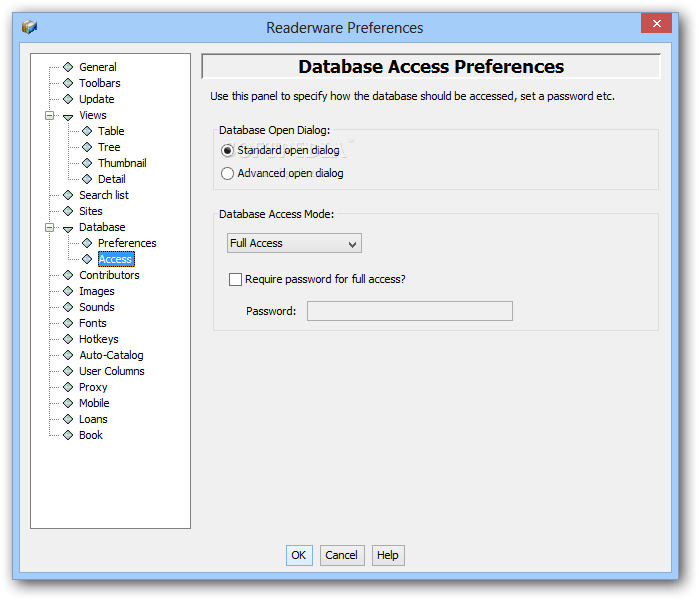Open the Help button
This screenshot has width=699, height=600.
[x=388, y=555]
